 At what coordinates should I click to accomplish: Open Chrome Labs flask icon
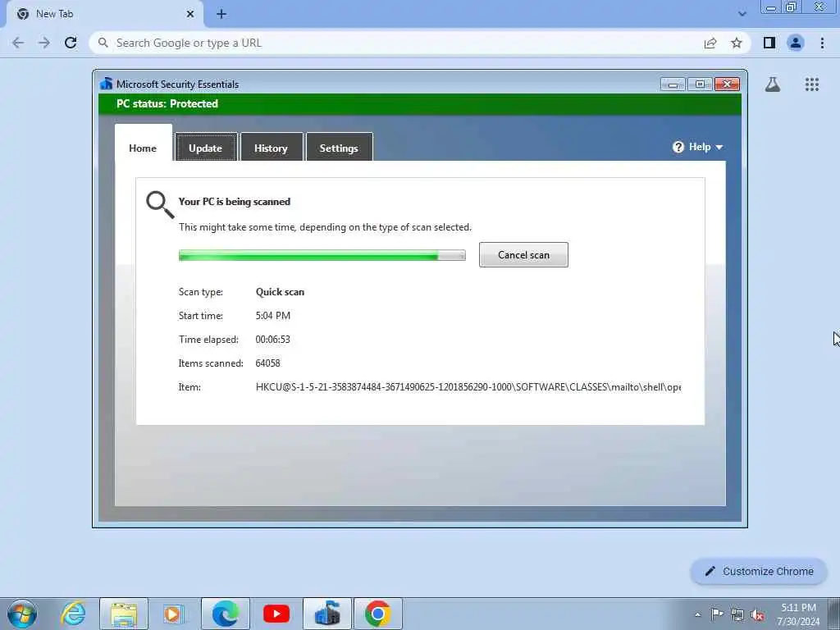coord(773,84)
